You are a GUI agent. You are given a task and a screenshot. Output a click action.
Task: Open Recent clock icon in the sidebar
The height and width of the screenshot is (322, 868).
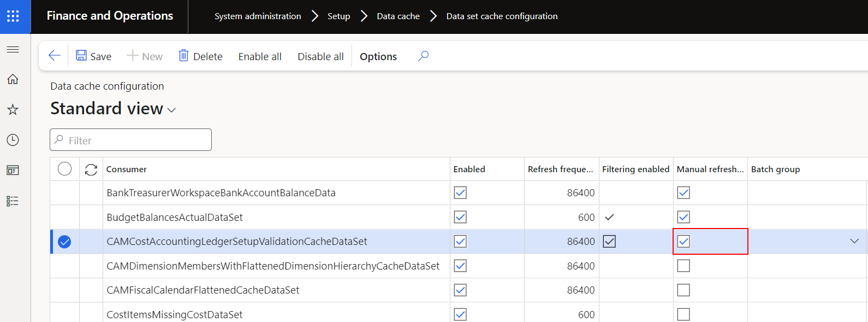coord(13,140)
